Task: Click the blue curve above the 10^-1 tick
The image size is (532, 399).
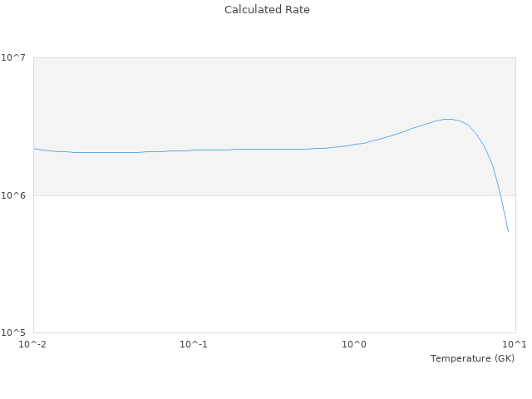Action: pos(194,150)
